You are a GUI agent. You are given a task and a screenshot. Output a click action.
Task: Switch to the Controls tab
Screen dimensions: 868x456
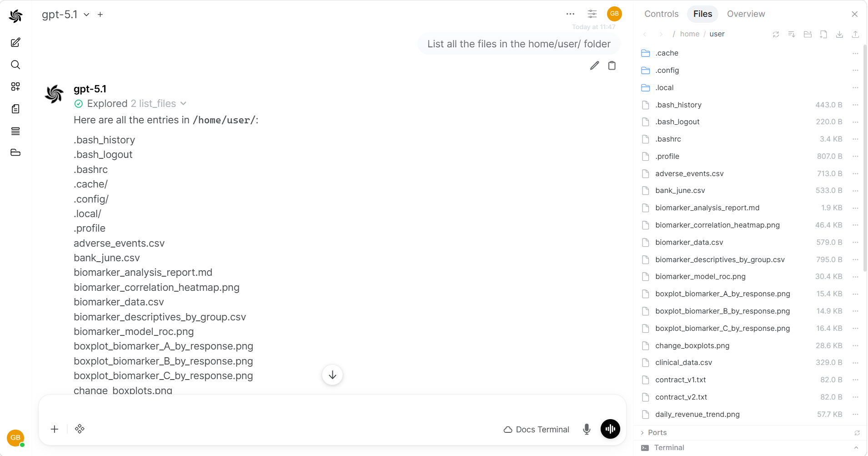tap(661, 14)
